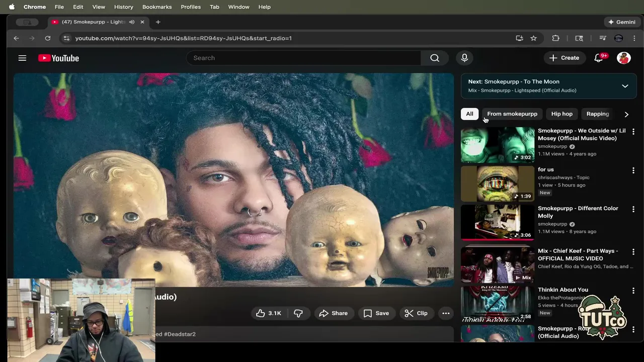Show more filter chips with arrow

(x=626, y=114)
